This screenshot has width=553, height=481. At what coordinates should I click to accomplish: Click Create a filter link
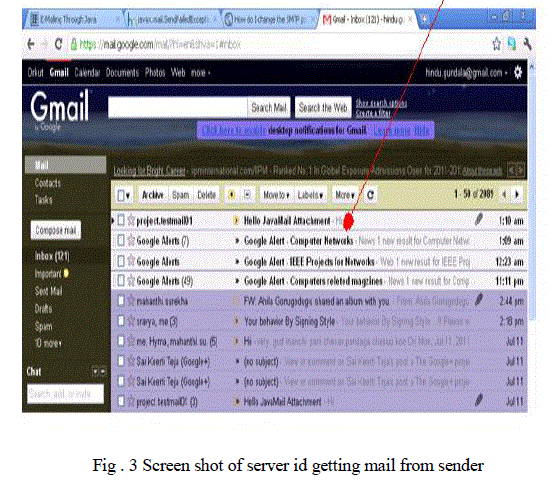[x=373, y=114]
